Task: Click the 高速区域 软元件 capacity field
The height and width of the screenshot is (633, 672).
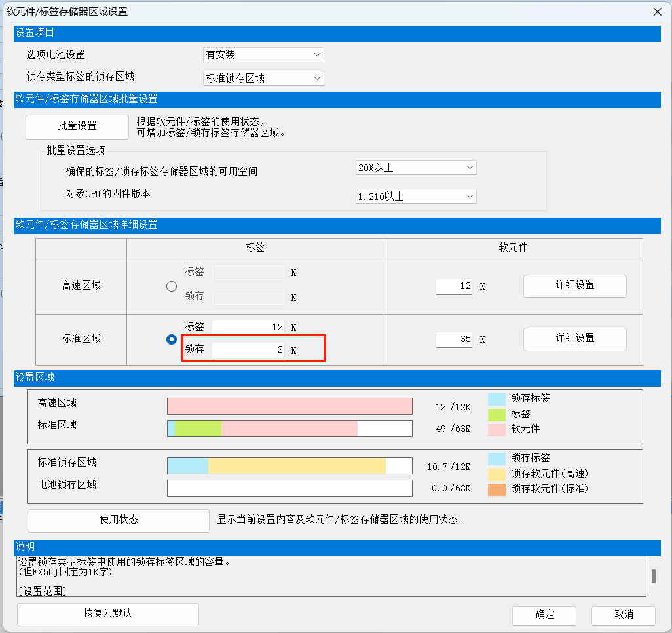Action: click(455, 286)
